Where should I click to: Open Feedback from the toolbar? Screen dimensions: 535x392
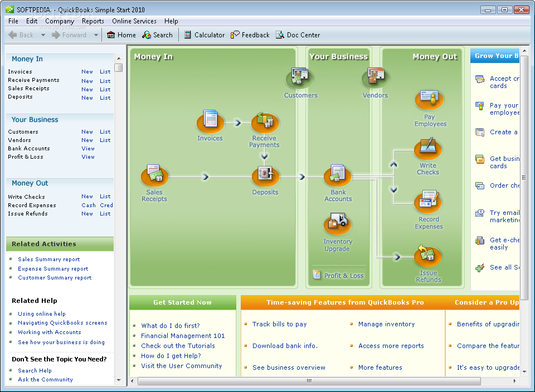[250, 35]
